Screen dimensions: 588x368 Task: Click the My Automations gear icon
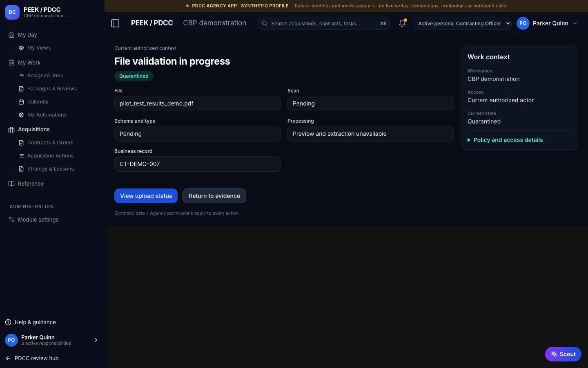click(21, 115)
